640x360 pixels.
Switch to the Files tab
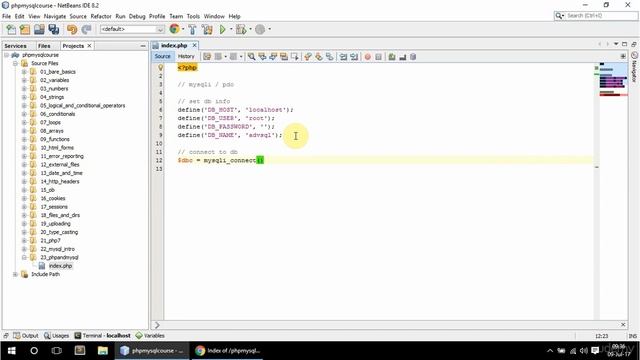[x=44, y=46]
